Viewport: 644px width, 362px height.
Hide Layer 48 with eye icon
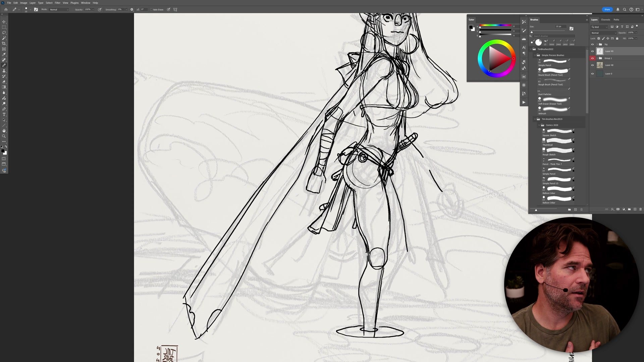pos(592,65)
